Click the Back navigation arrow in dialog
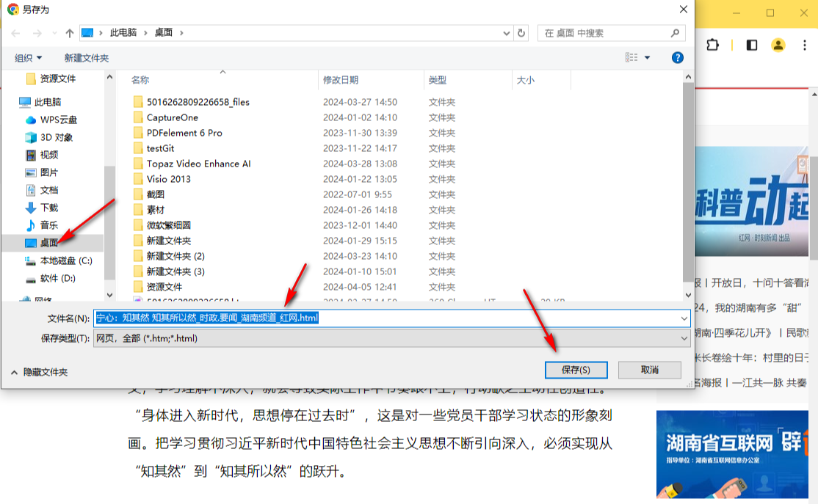Screen dimensions: 818x504 tap(15, 33)
